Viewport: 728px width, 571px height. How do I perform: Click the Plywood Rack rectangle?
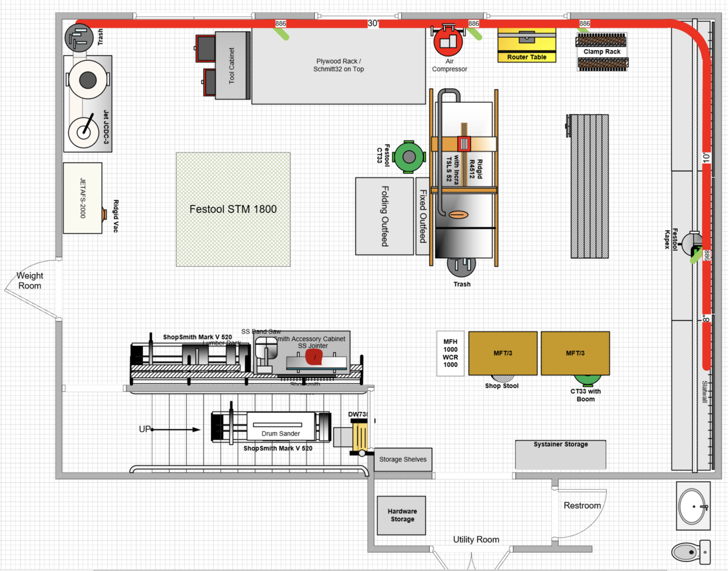pos(338,66)
